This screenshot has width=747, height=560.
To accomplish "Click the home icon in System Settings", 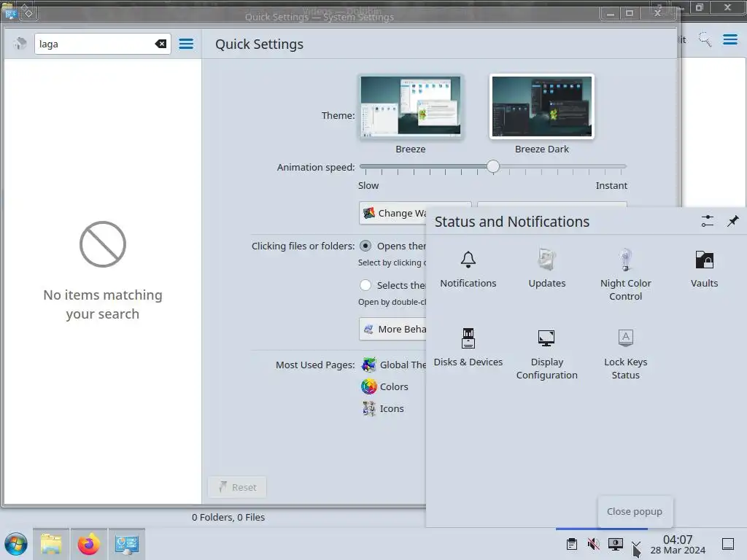I will tap(20, 44).
